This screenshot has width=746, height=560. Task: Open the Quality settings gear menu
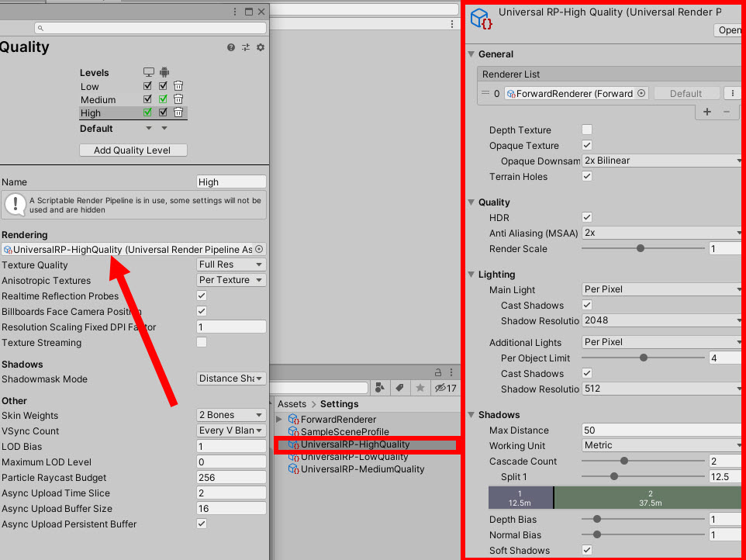(261, 47)
